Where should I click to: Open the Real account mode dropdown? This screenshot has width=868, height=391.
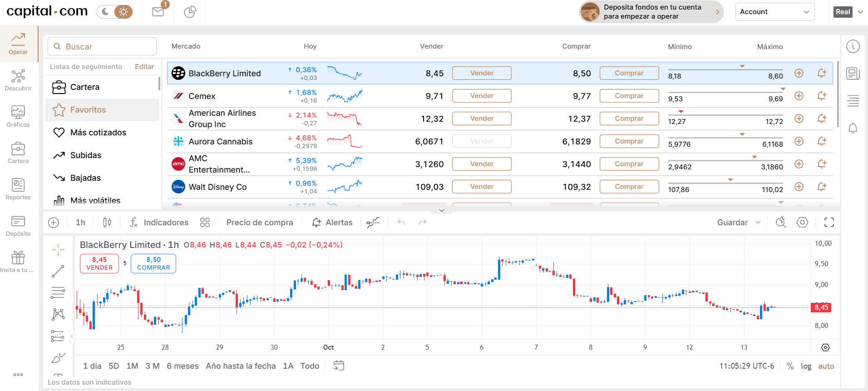point(848,12)
